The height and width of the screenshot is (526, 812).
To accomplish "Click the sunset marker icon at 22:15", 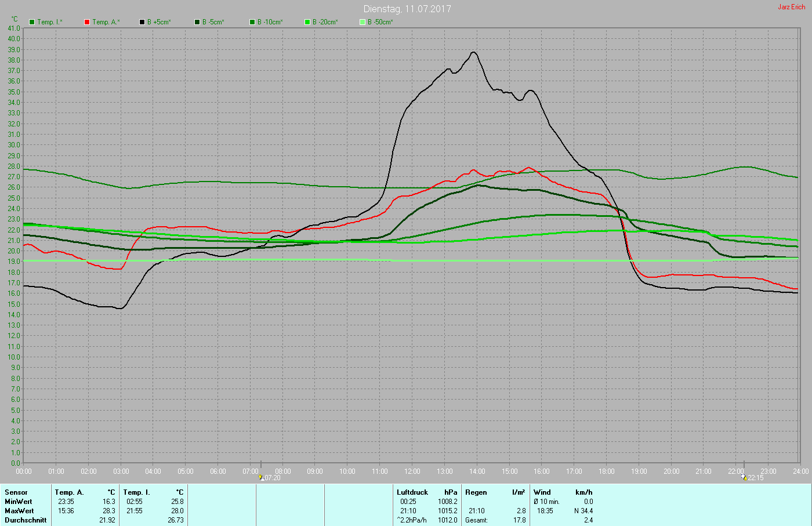I will coord(744,477).
